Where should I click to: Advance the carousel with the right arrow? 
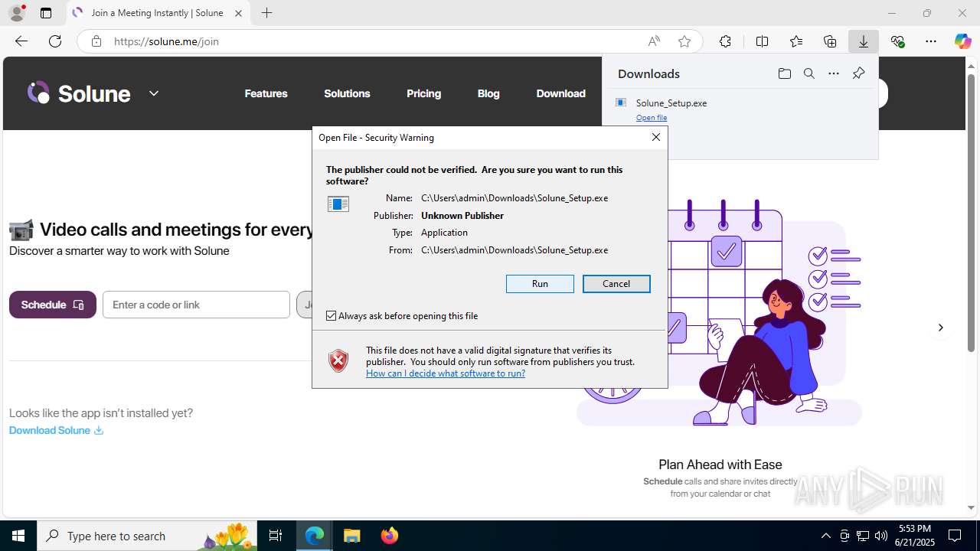(x=940, y=328)
